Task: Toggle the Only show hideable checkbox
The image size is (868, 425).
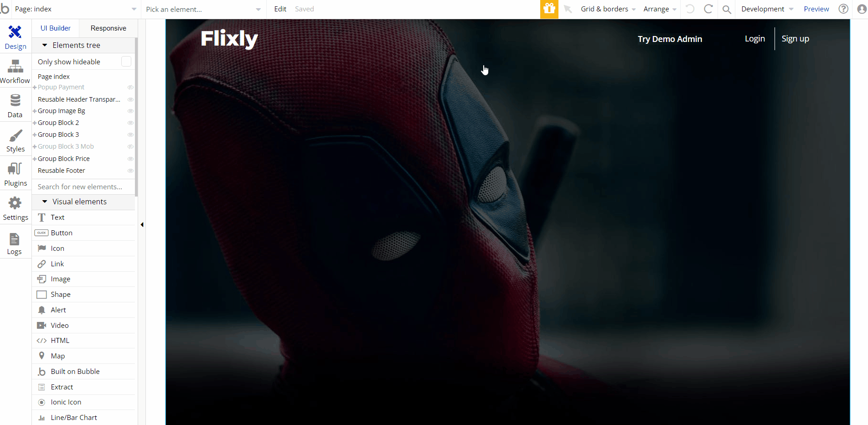Action: coord(126,62)
